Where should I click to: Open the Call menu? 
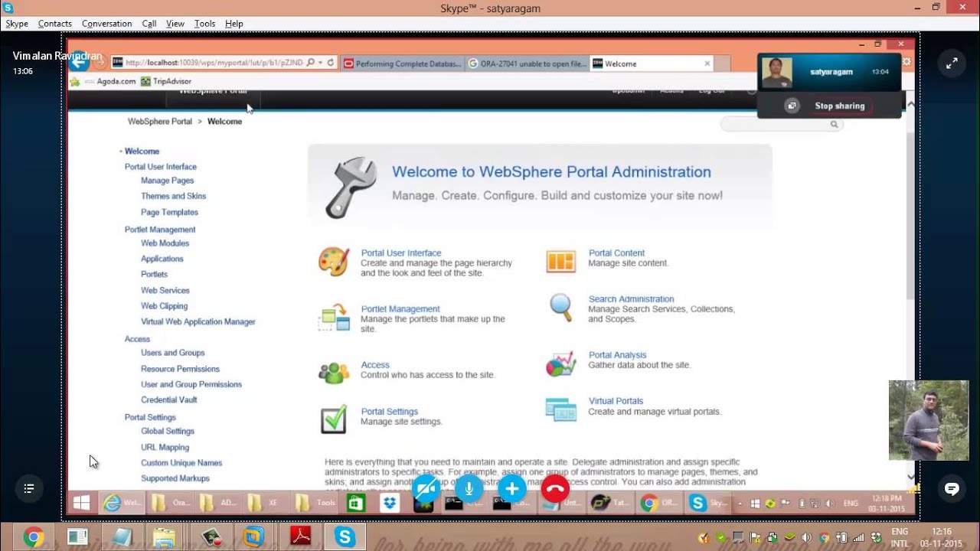(x=149, y=24)
